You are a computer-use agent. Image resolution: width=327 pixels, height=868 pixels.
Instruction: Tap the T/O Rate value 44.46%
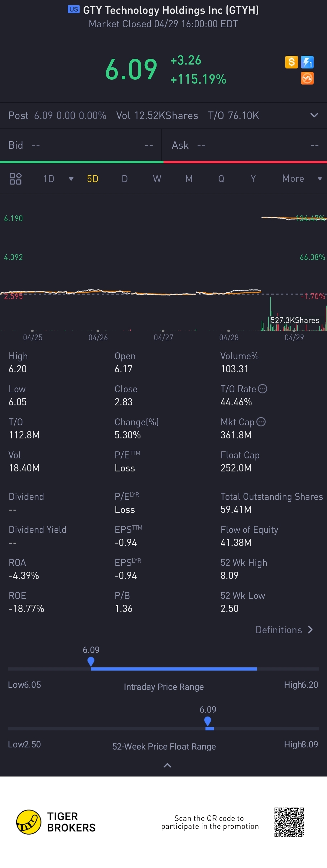236,402
